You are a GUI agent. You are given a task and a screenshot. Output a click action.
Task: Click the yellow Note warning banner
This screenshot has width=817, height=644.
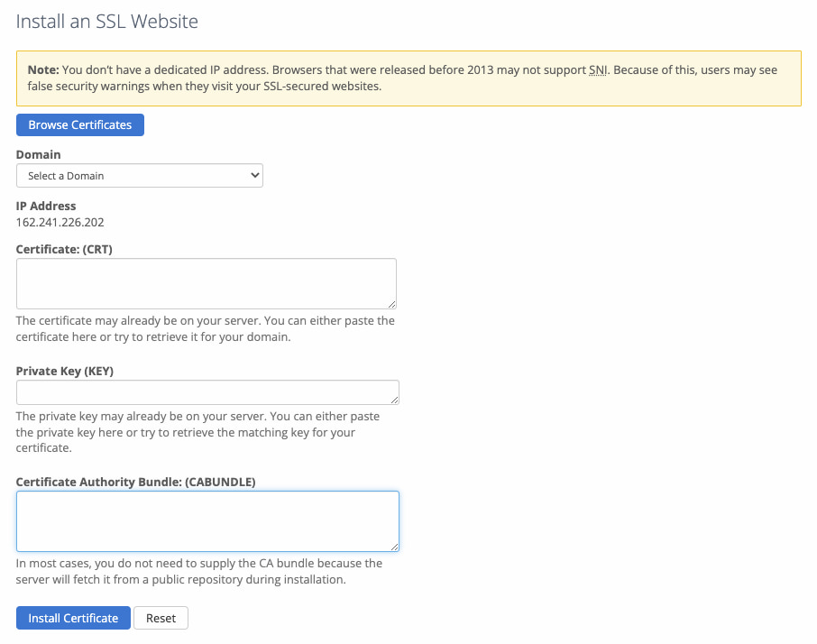pyautogui.click(x=408, y=78)
